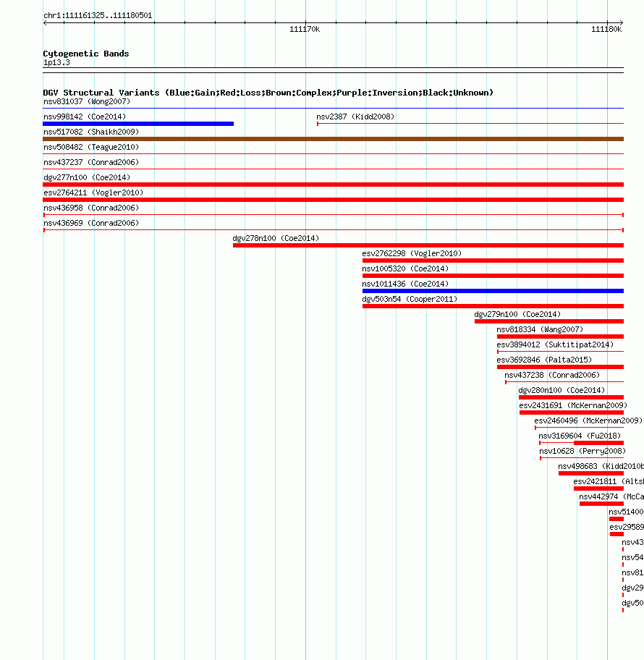This screenshot has width=644, height=660.
Task: Open nsv437238 (Conrad2006) label
Action: (x=552, y=375)
